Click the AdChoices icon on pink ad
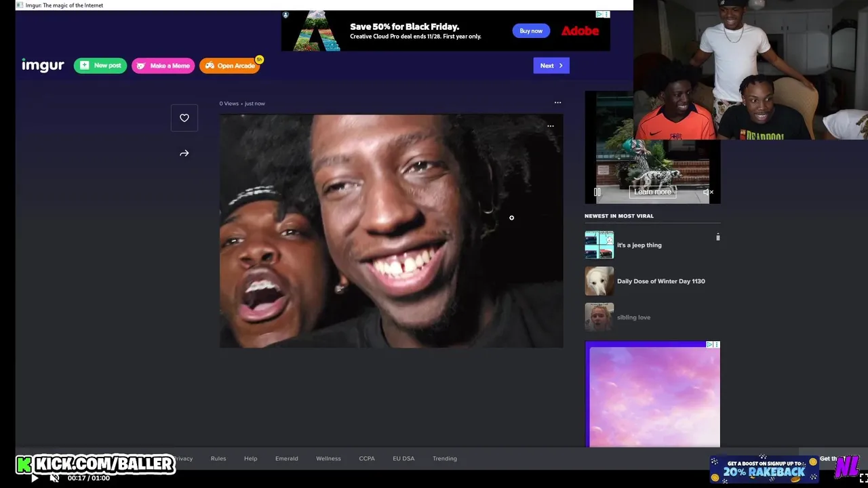Screen dimensions: 868x488 click(709, 345)
